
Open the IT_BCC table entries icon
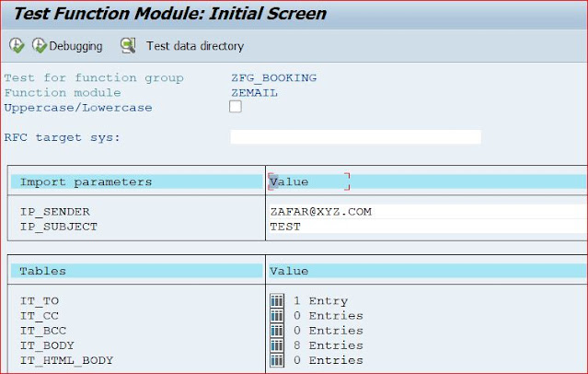[277, 331]
